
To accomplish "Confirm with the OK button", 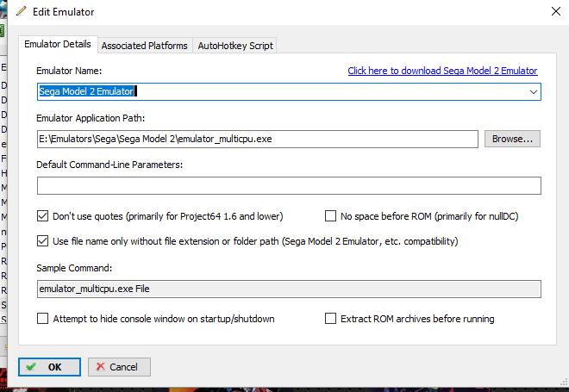I will pyautogui.click(x=49, y=367).
